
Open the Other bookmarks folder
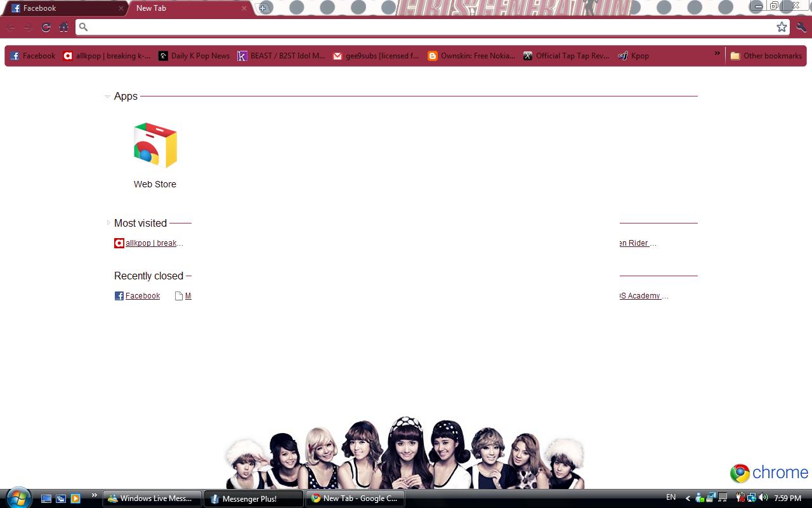[x=766, y=56]
